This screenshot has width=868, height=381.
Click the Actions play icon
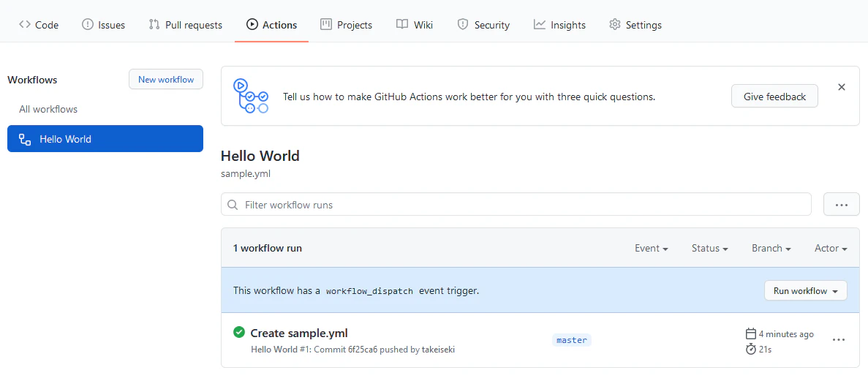252,24
